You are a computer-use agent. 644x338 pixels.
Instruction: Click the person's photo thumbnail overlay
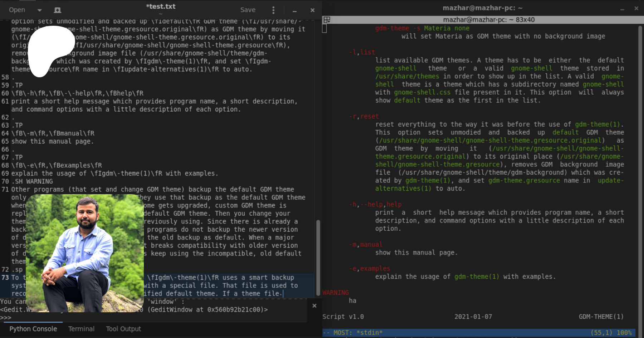pos(85,253)
